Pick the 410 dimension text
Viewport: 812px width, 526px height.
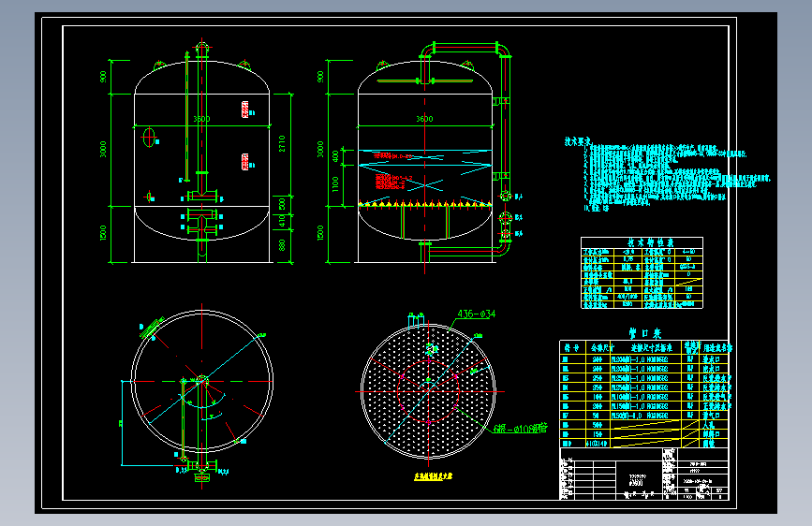tap(282, 221)
